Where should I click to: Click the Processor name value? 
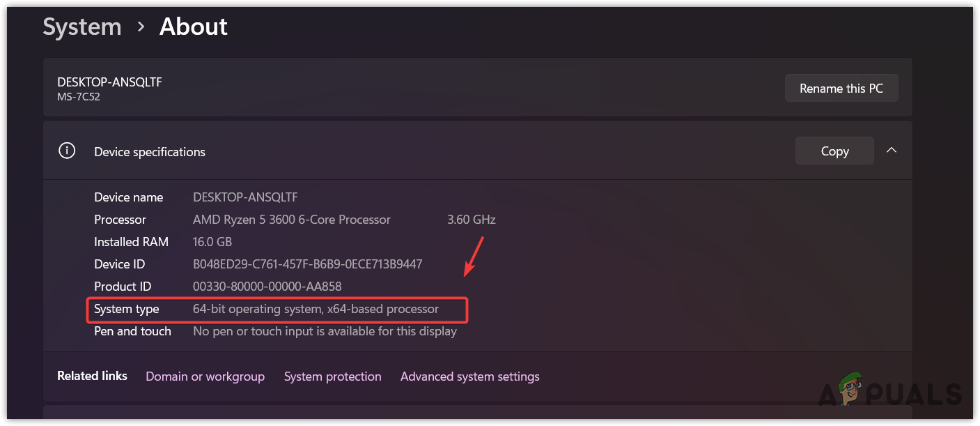291,220
